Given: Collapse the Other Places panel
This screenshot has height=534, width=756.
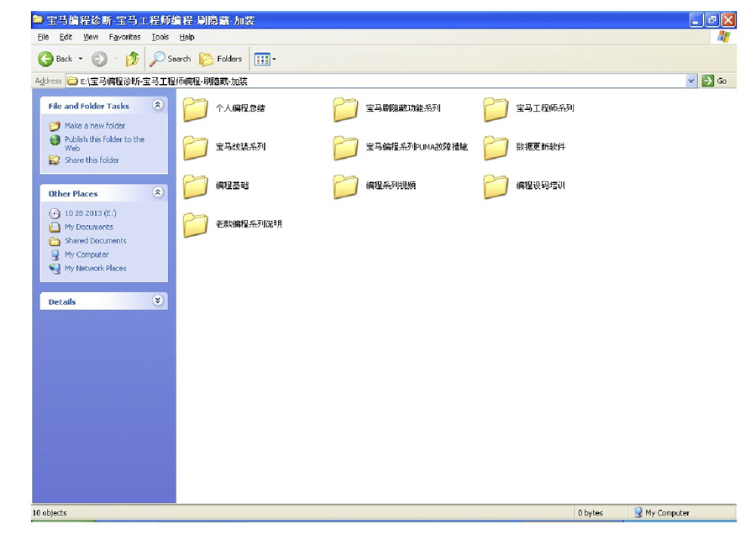Looking at the screenshot, I should point(158,193).
